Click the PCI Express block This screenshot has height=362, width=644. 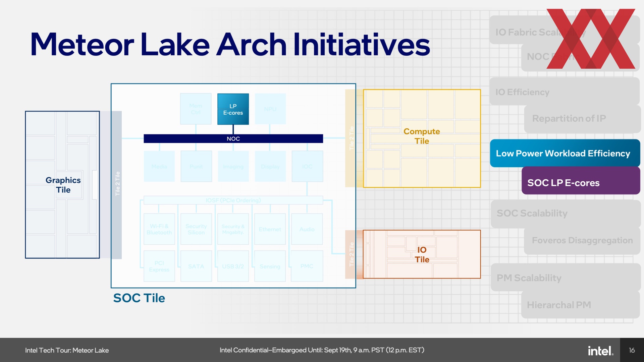point(159,266)
